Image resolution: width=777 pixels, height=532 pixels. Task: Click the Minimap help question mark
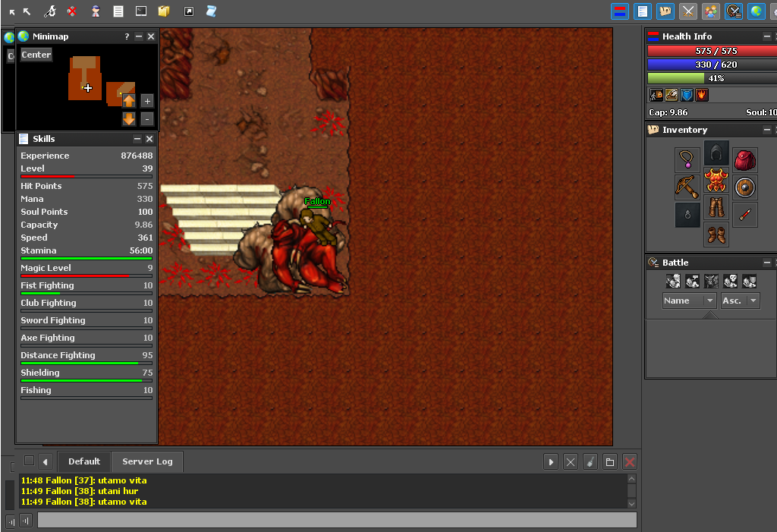coord(127,36)
